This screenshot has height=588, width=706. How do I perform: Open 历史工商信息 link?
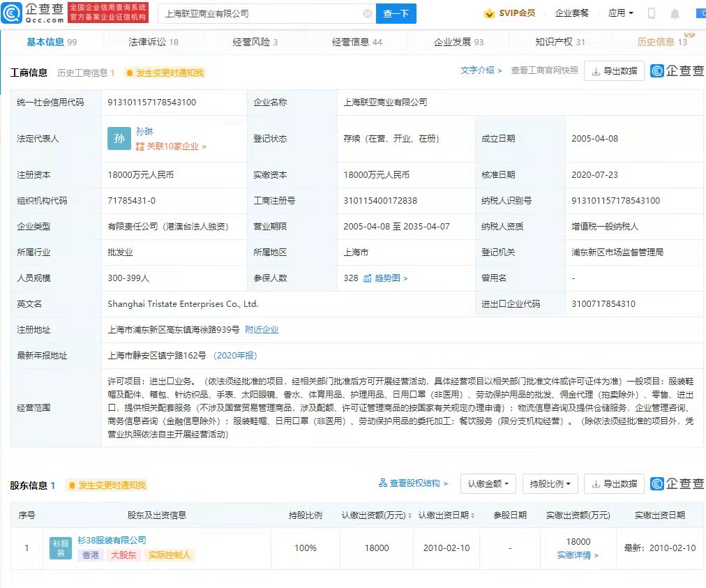click(86, 73)
